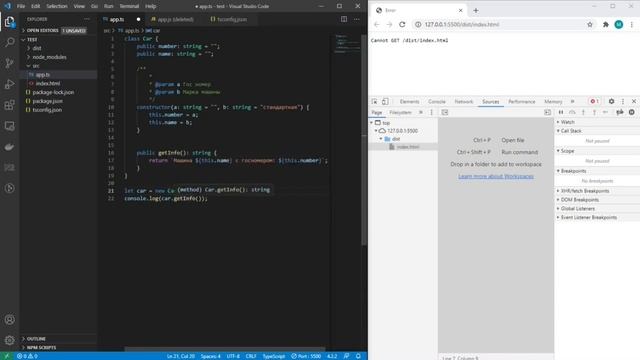Open the Filesystem tab in Sources
This screenshot has height=360, width=640.
point(400,112)
